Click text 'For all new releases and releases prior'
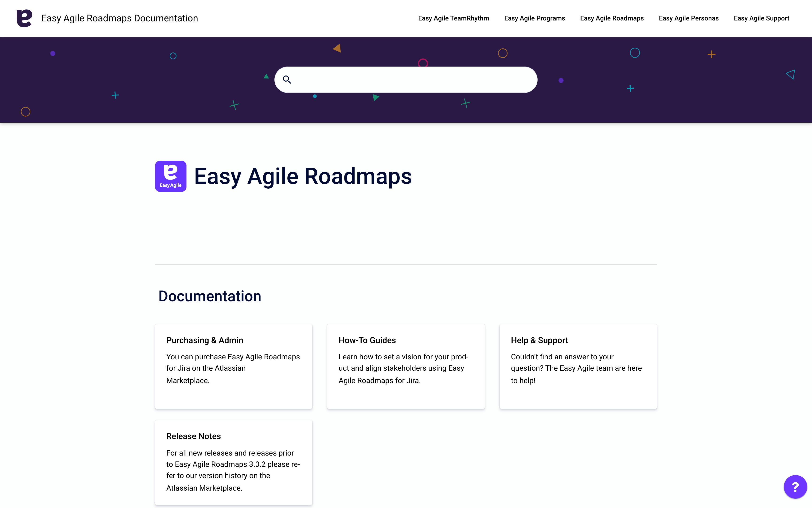Screen dimensions: 812x508 coord(230,453)
